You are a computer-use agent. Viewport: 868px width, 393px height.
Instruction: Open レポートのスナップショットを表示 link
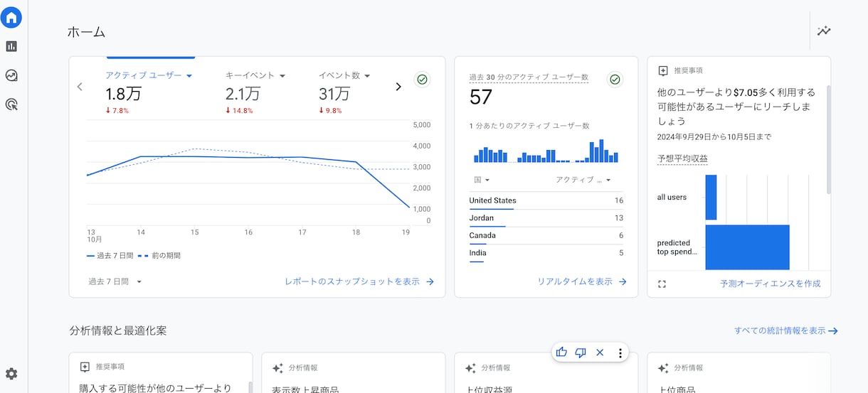[359, 281]
